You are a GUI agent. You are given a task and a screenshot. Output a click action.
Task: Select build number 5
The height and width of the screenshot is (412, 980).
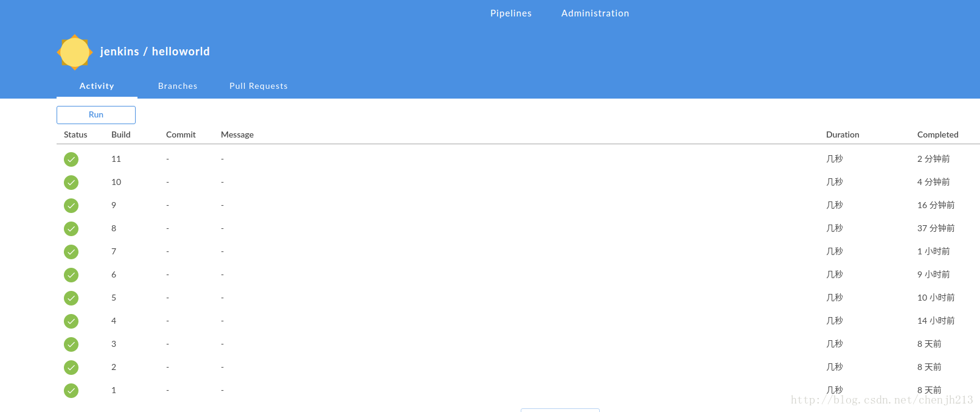pyautogui.click(x=114, y=298)
